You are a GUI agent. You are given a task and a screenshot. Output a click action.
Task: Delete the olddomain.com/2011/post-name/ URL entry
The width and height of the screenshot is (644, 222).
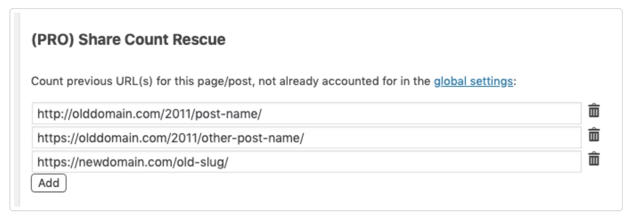(x=594, y=110)
